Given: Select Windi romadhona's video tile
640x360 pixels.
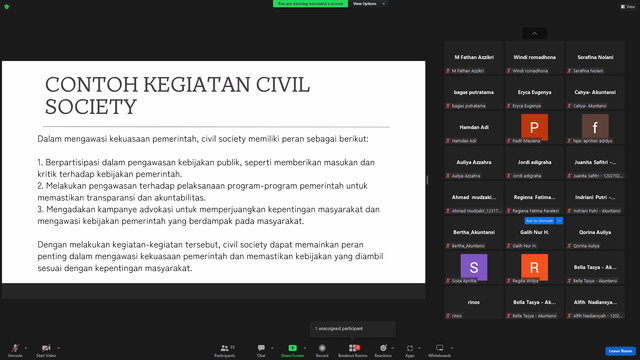Looking at the screenshot, I should coord(534,58).
